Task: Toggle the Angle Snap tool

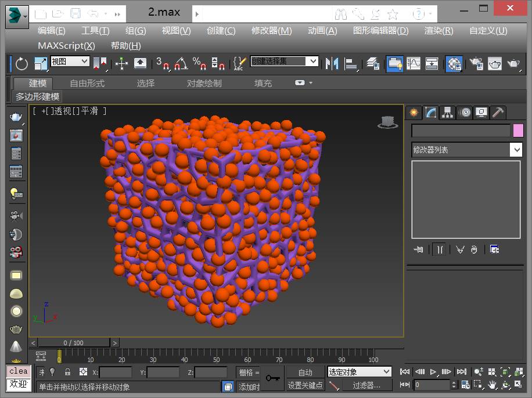Action: [181, 63]
